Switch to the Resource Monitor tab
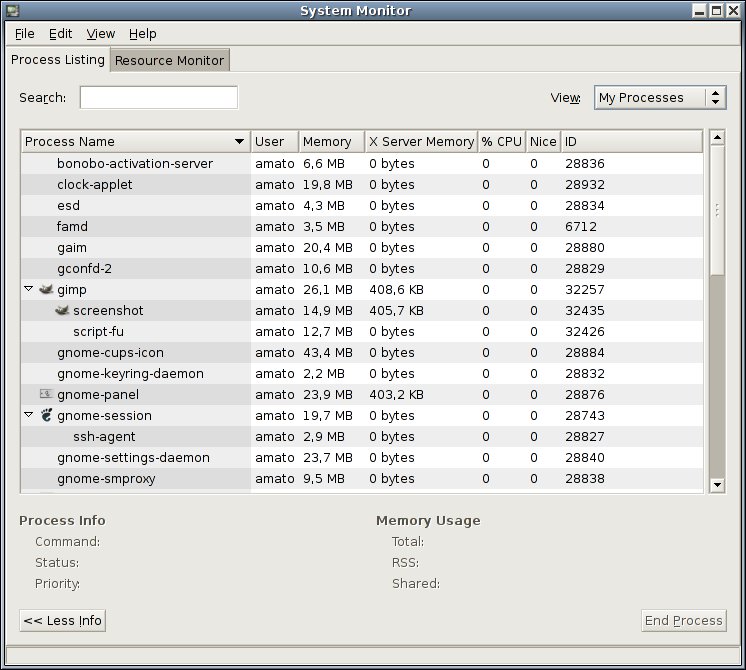746x670 pixels. coord(169,60)
